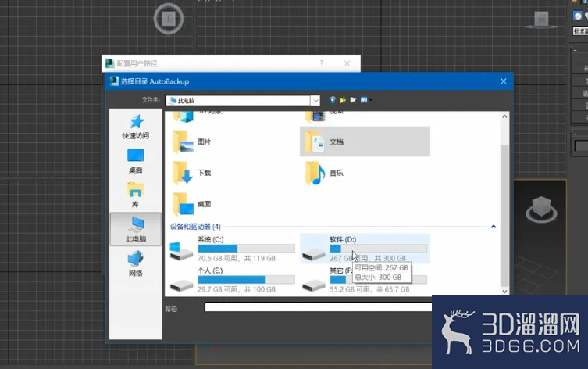Select the 文档 folder
This screenshot has width=588, height=369.
[x=365, y=142]
